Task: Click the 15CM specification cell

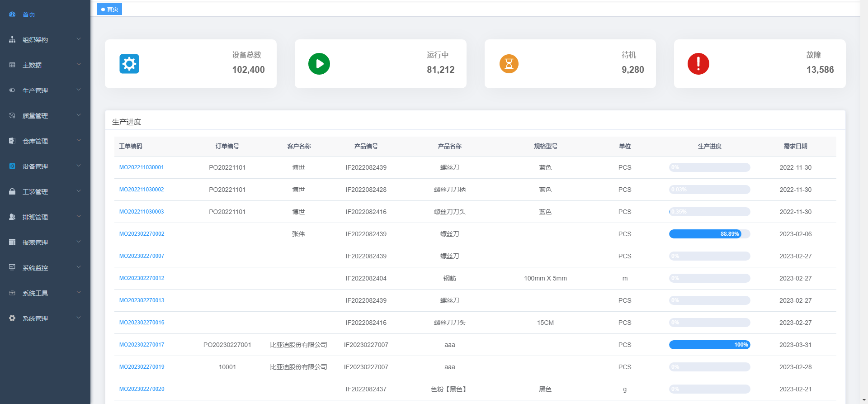Action: (x=545, y=323)
